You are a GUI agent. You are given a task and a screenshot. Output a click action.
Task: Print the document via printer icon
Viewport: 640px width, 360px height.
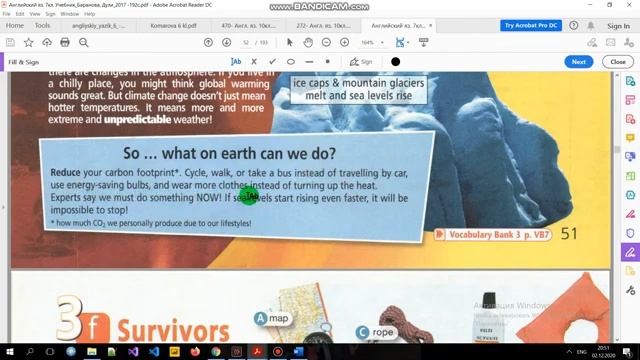click(x=65, y=42)
